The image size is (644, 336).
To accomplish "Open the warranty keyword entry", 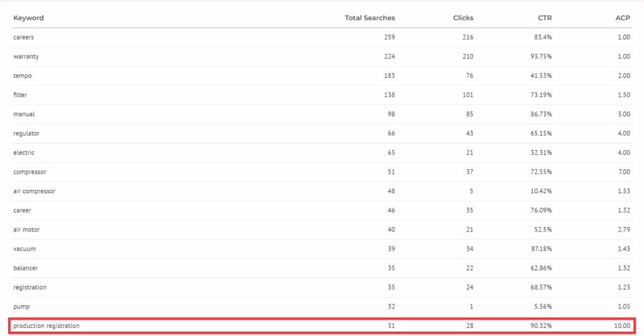I will coord(26,57).
